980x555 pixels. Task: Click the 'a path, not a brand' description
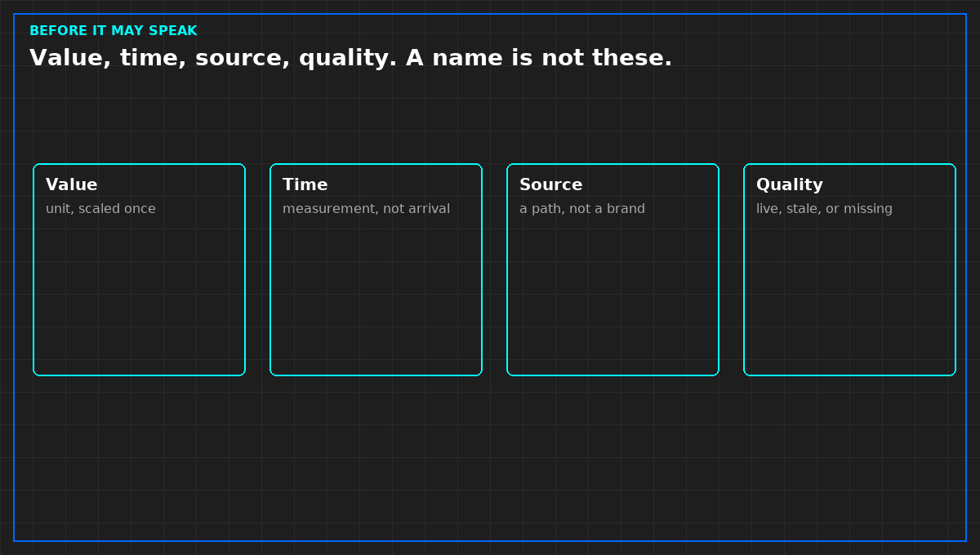582,209
